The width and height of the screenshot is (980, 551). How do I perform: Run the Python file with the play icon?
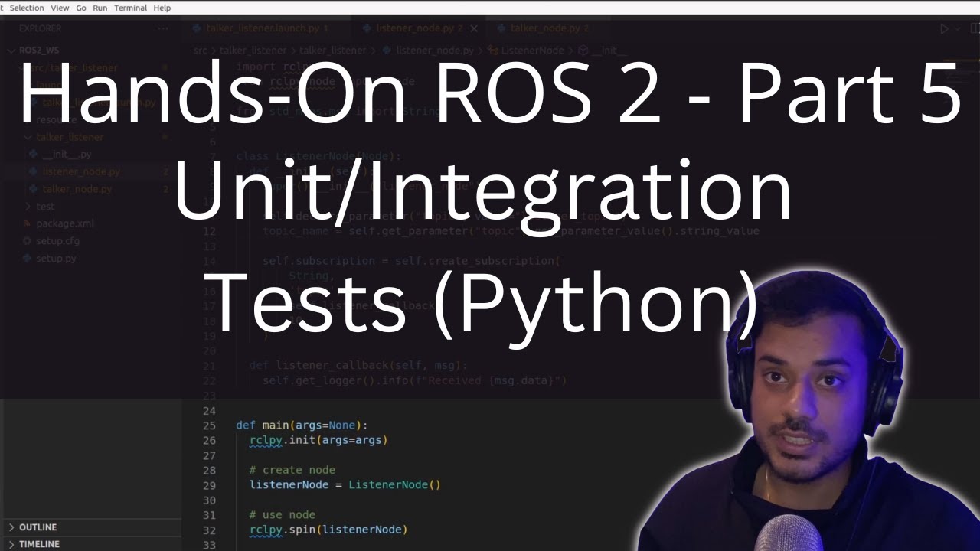[943, 28]
